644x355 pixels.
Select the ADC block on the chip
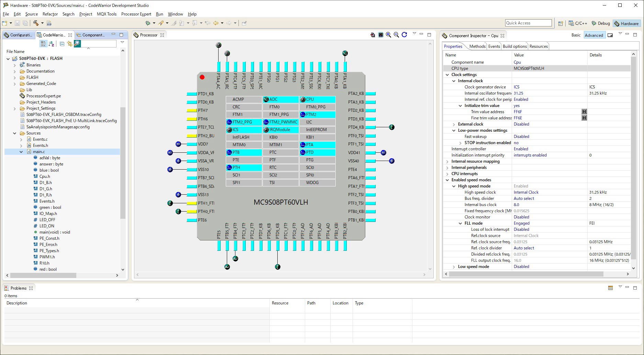point(280,99)
